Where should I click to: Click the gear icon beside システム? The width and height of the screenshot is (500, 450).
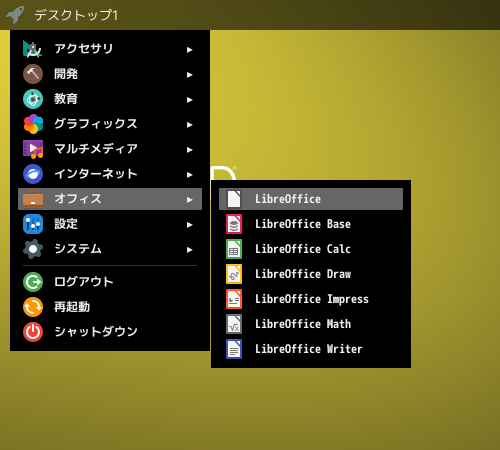[x=33, y=249]
